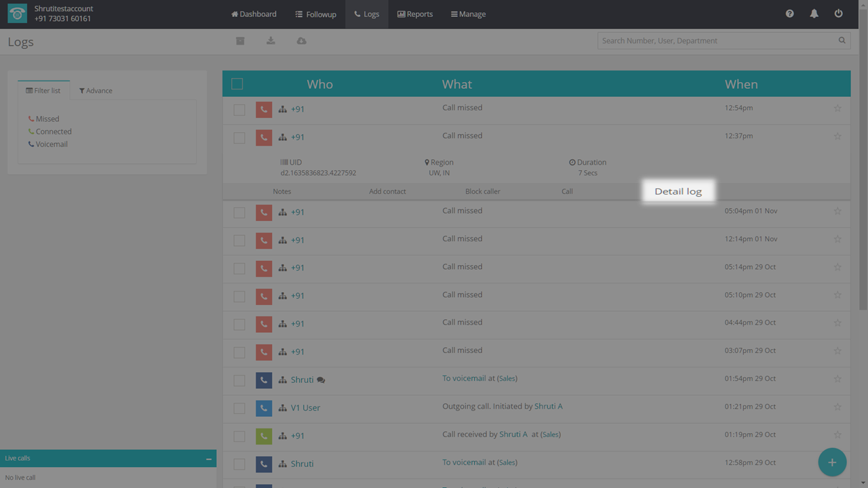The height and width of the screenshot is (488, 868).
Task: Collapse the Live calls panel
Action: 208,459
